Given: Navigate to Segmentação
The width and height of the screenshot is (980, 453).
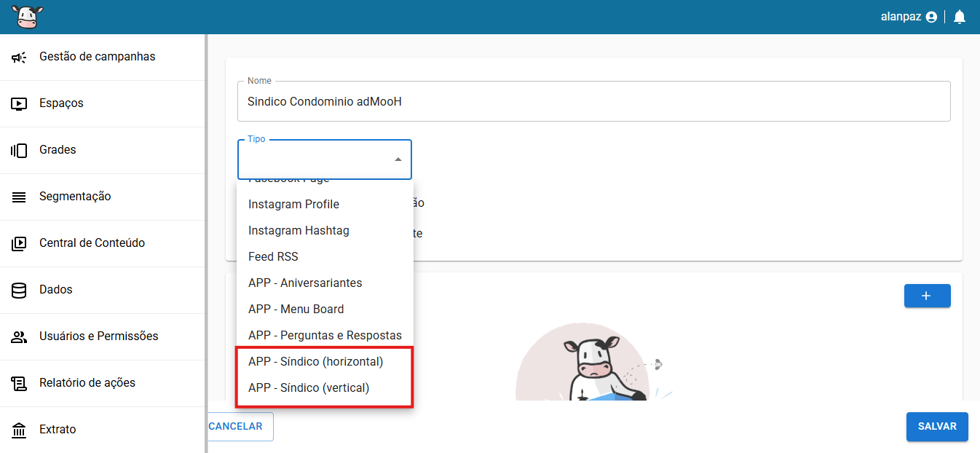Looking at the screenshot, I should (x=102, y=197).
